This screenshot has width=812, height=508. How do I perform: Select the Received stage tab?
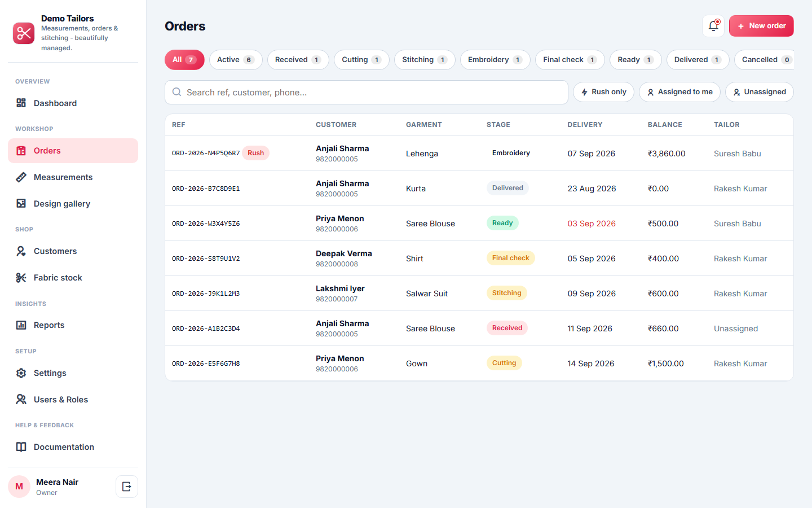298,60
